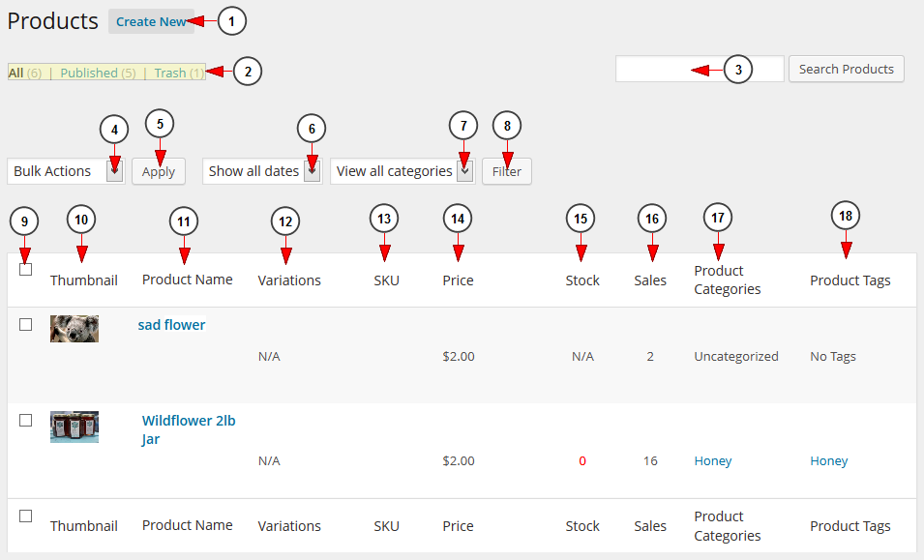Open the sad flower koala thumbnail

click(x=75, y=329)
